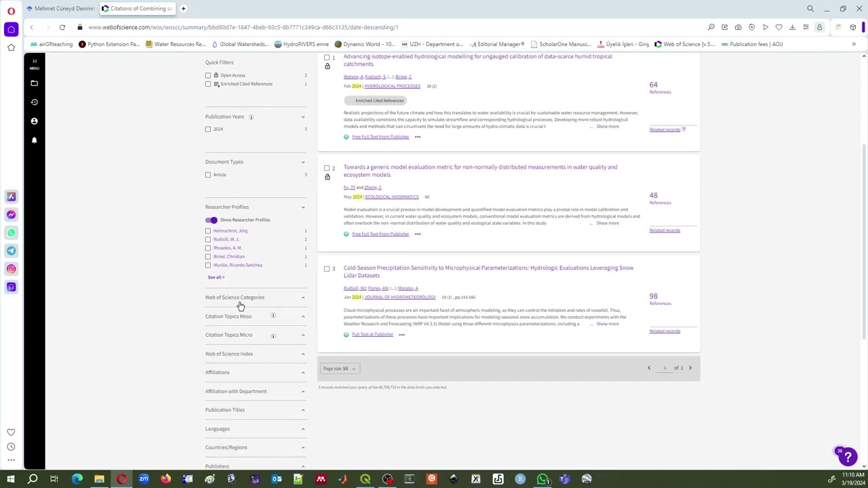Image resolution: width=868 pixels, height=488 pixels.
Task: Open Telegram in Opera sidebar
Action: coord(11,251)
